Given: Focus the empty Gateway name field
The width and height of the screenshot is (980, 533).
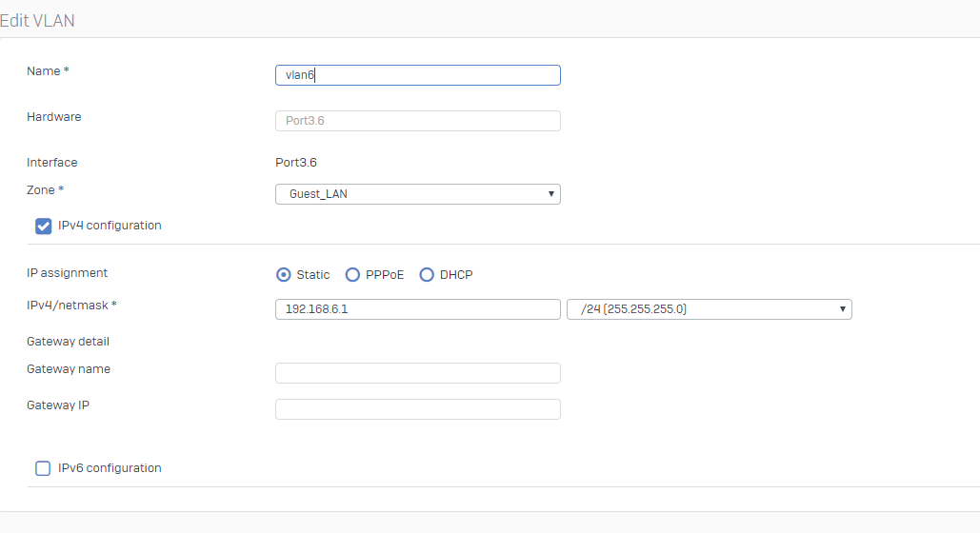Looking at the screenshot, I should pyautogui.click(x=417, y=373).
